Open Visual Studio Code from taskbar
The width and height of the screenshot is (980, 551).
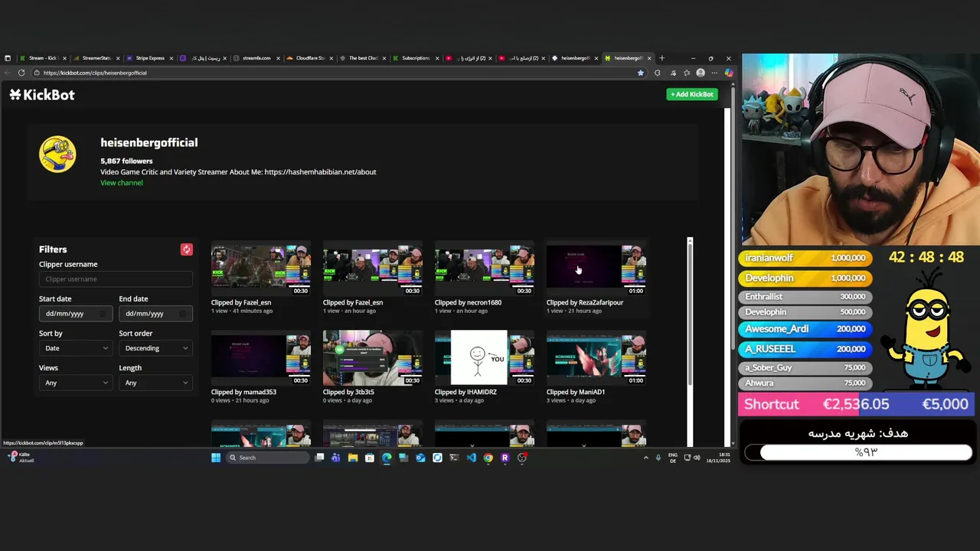(471, 458)
